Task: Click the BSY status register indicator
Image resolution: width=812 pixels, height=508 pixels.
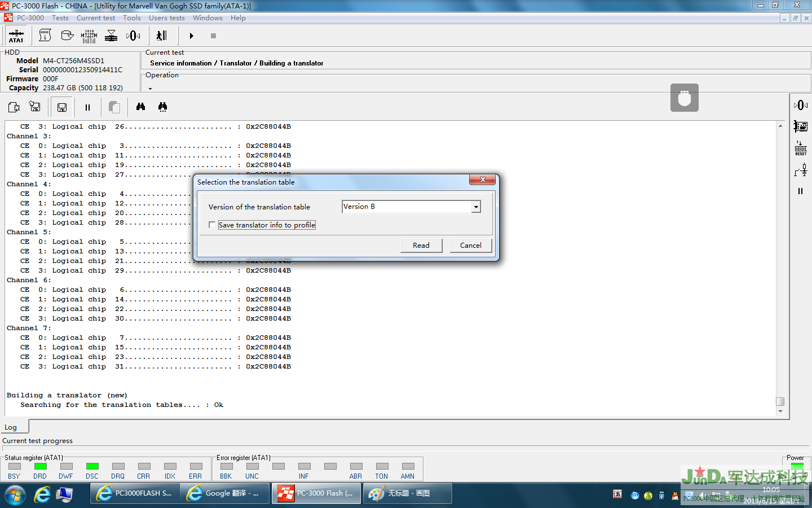Action: click(x=15, y=466)
